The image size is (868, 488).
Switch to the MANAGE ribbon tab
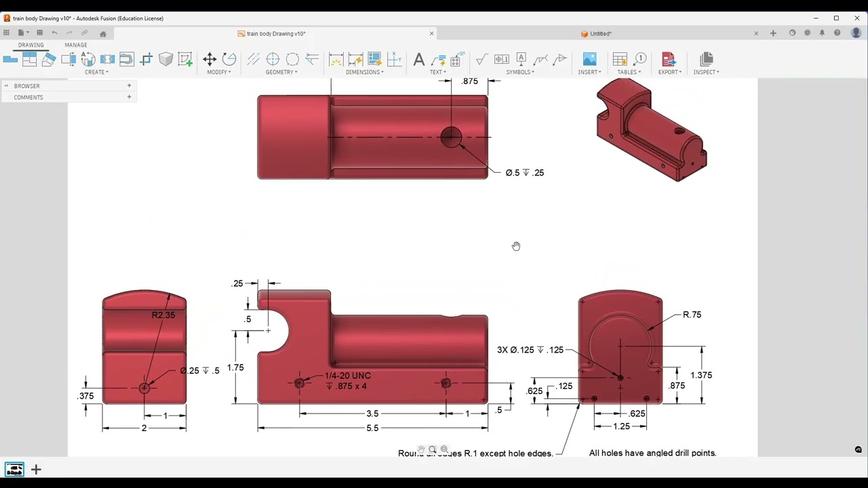click(75, 45)
